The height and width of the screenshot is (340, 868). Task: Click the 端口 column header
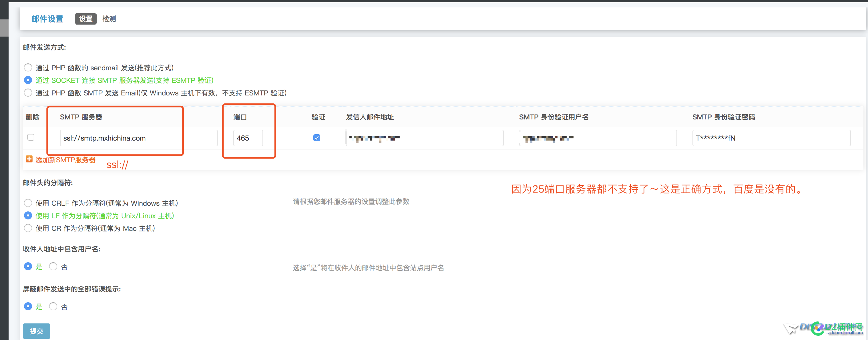pos(240,117)
